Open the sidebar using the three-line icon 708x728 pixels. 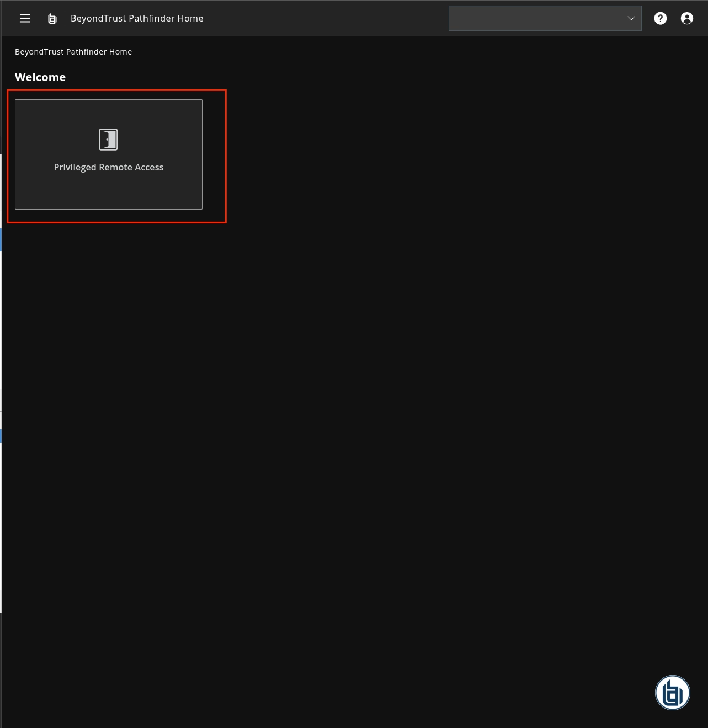(x=24, y=18)
